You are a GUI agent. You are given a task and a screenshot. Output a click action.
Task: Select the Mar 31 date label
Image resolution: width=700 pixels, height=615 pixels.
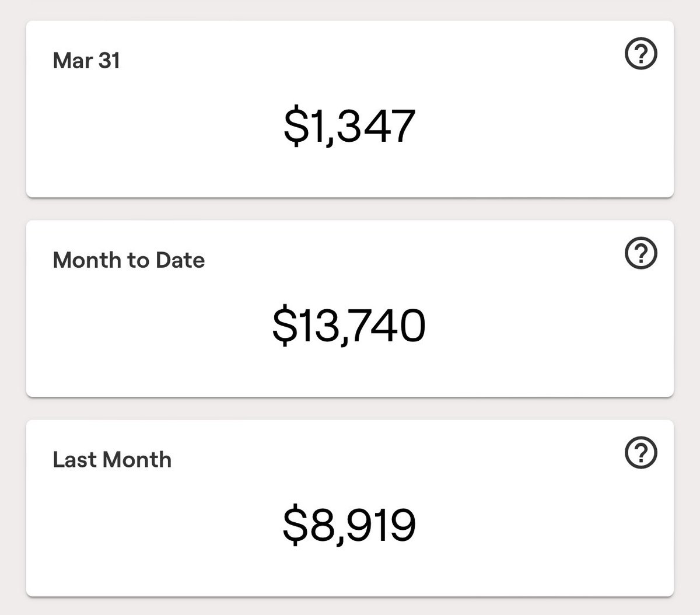[x=86, y=61]
